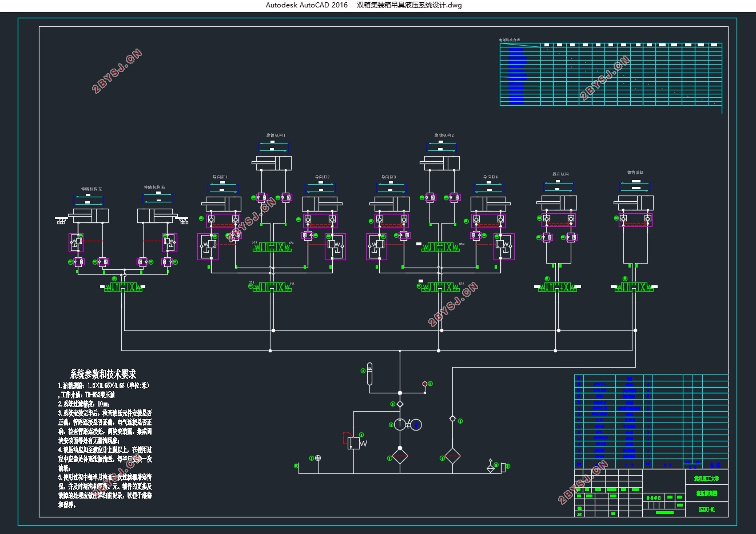The height and width of the screenshot is (534, 756).
Task: Click the hydraulic pump circle symbol
Action: point(400,425)
